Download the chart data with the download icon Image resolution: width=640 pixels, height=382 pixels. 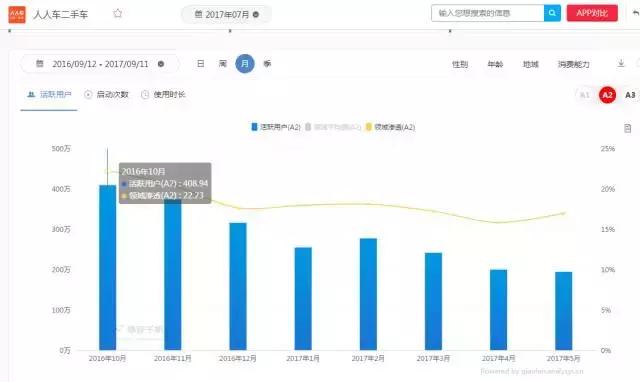(621, 63)
